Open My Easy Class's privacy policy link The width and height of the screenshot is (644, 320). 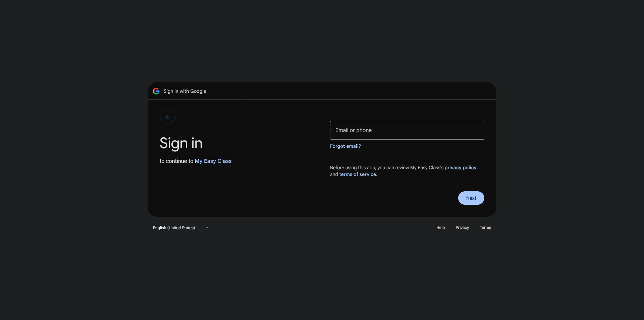click(460, 168)
